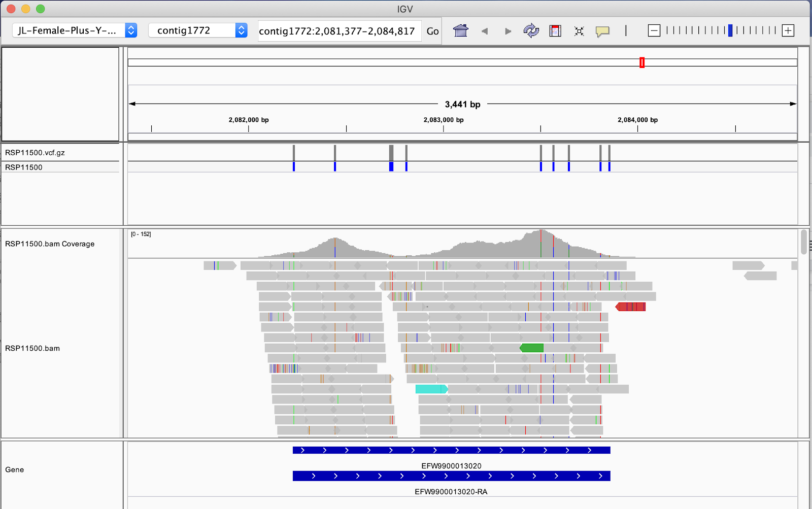Click the EFW9900013020 gene feature bar

point(451,450)
